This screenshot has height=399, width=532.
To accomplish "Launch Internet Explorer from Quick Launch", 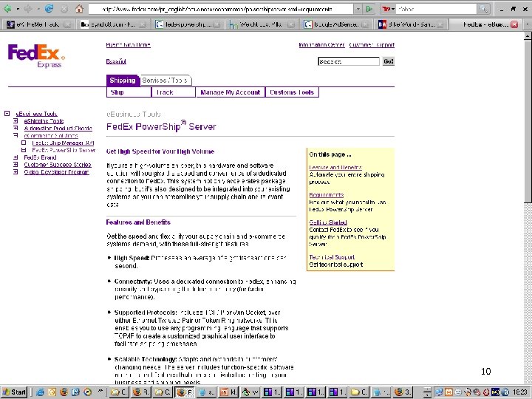I will [x=41, y=392].
